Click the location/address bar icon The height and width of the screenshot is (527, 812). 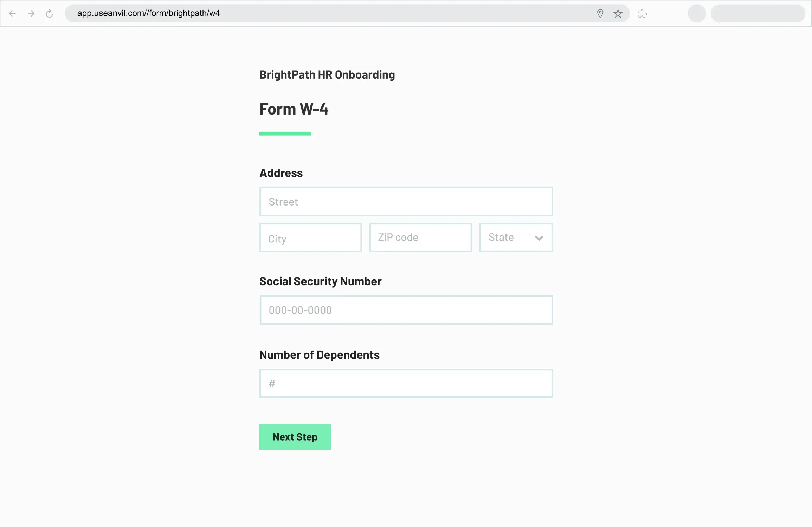point(600,13)
